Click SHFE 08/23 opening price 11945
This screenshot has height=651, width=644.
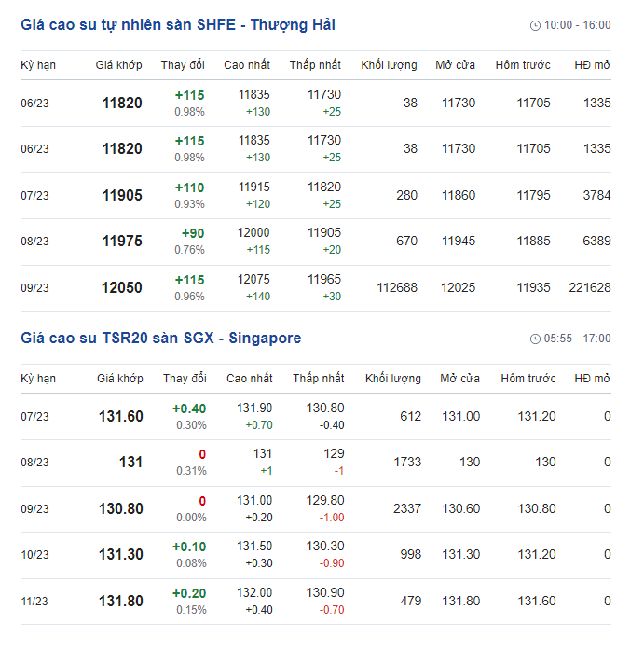click(x=459, y=241)
